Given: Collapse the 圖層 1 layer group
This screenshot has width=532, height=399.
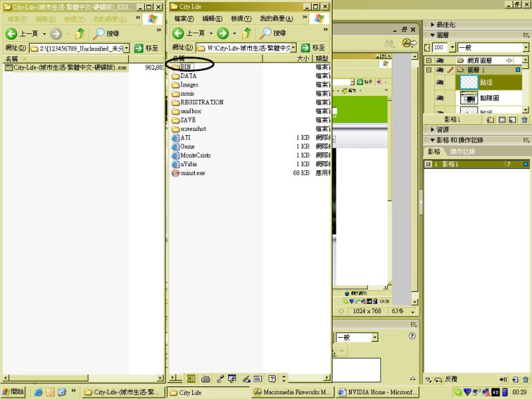Looking at the screenshot, I should pos(429,70).
